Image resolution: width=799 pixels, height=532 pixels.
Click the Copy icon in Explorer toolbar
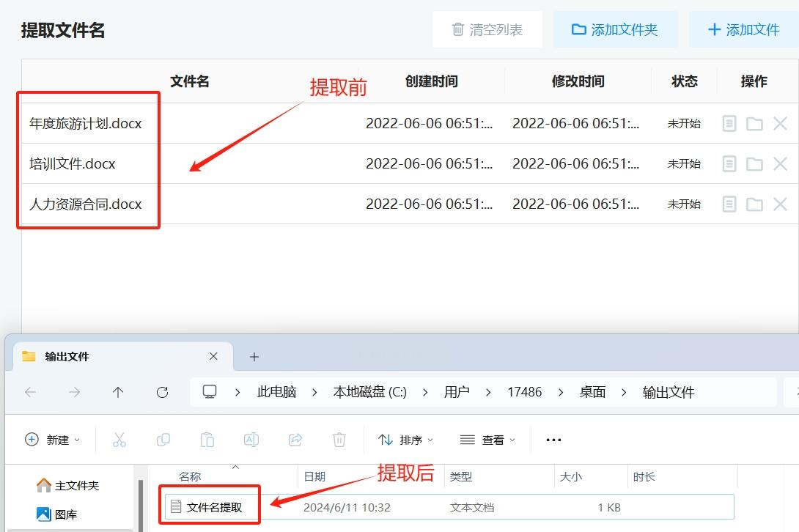pos(163,439)
